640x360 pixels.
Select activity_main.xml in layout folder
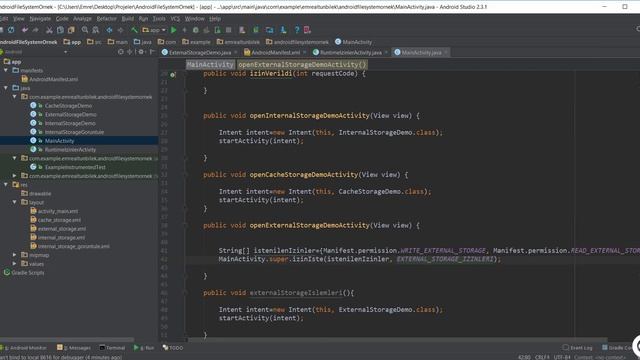[58, 211]
